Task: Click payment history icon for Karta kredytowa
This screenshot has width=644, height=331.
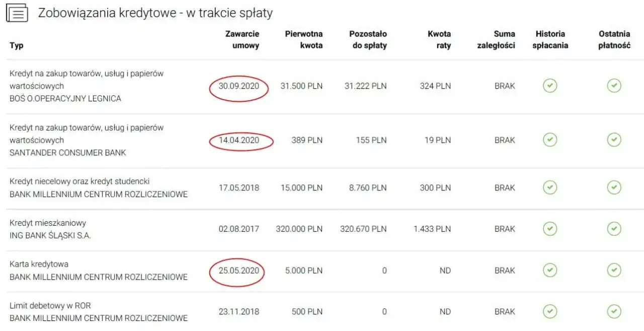Action: coord(550,270)
